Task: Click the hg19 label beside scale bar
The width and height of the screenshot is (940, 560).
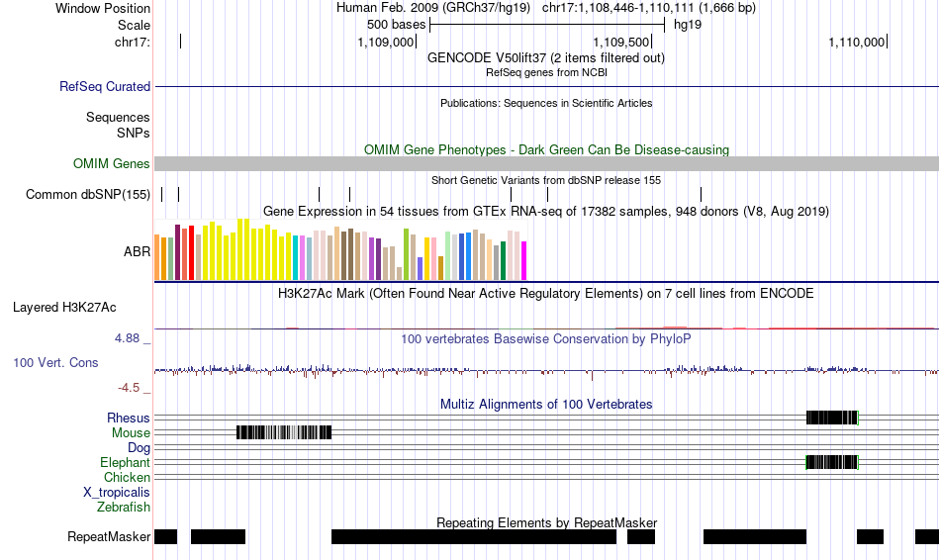Action: pyautogui.click(x=688, y=25)
